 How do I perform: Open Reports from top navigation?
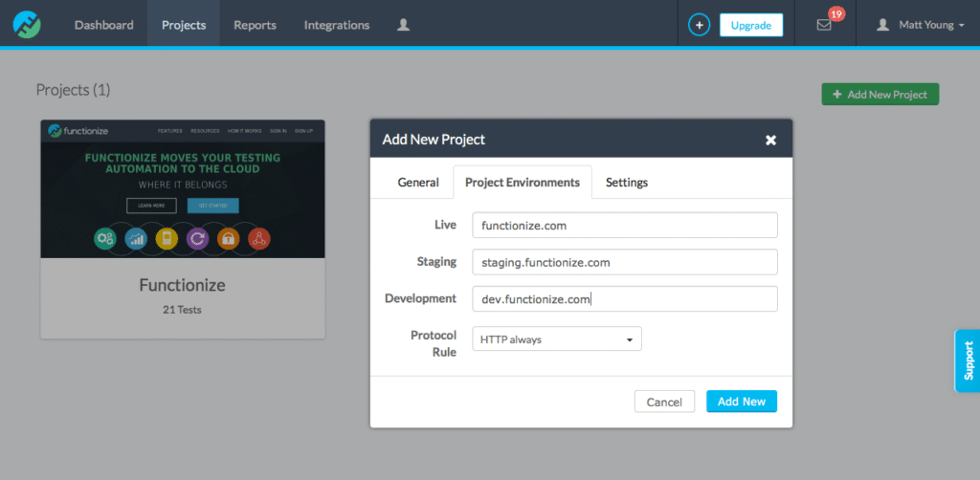pos(255,25)
